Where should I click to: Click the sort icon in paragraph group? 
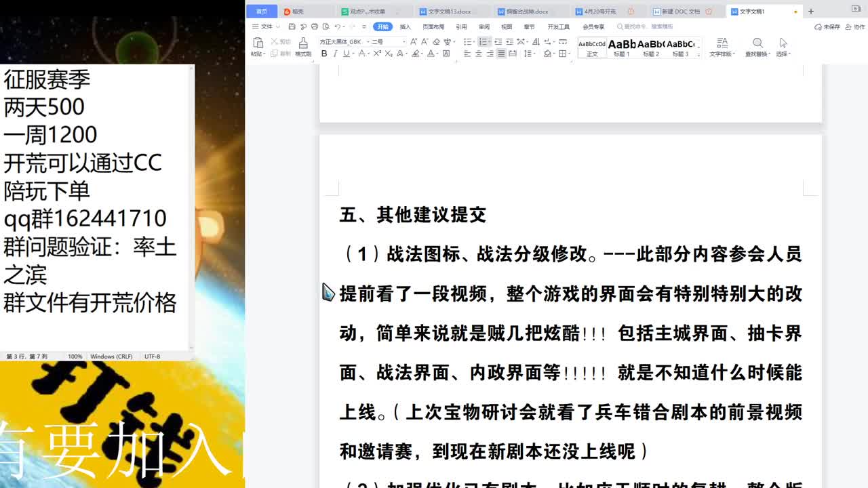click(x=536, y=41)
